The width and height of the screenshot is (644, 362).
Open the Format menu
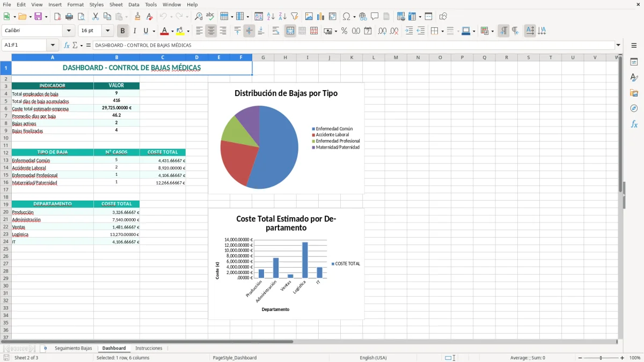(x=75, y=4)
